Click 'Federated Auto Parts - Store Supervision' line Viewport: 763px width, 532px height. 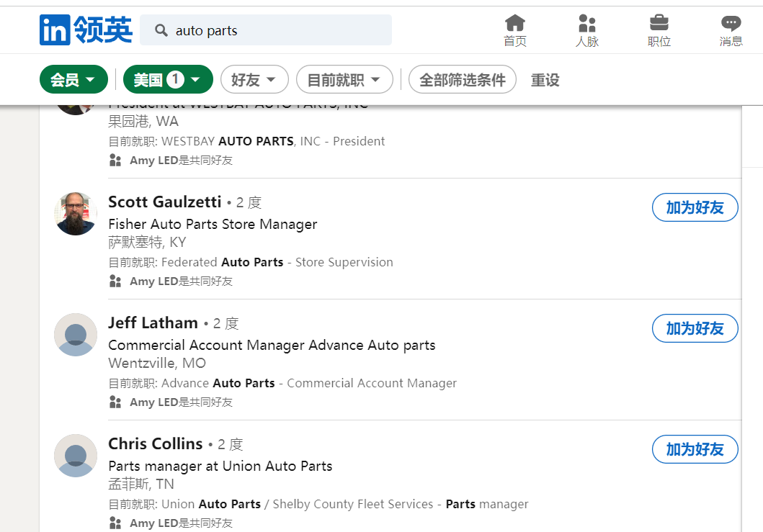251,263
